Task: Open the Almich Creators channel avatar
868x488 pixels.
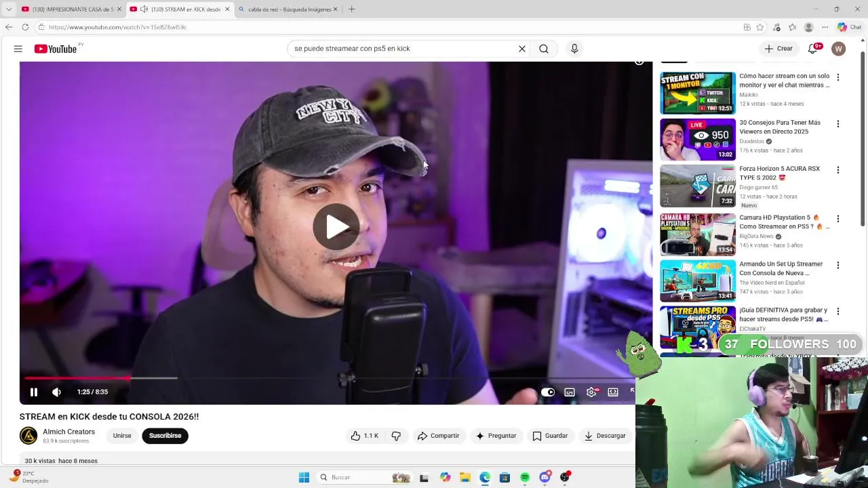Action: (x=28, y=436)
